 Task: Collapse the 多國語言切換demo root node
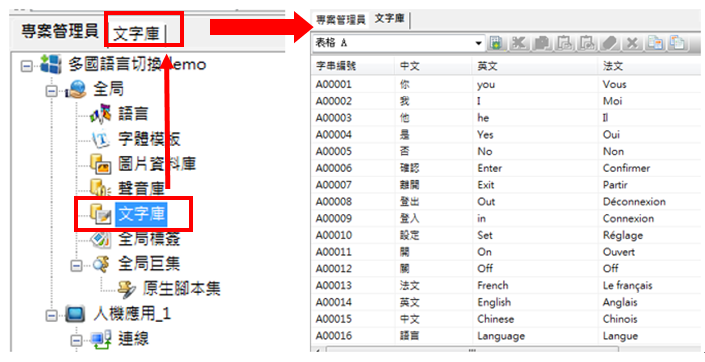click(x=27, y=66)
